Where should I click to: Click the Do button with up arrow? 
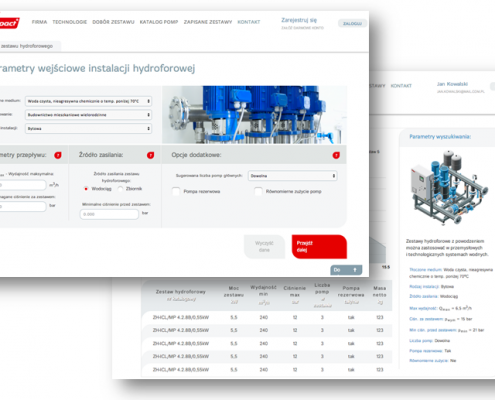coord(346,270)
